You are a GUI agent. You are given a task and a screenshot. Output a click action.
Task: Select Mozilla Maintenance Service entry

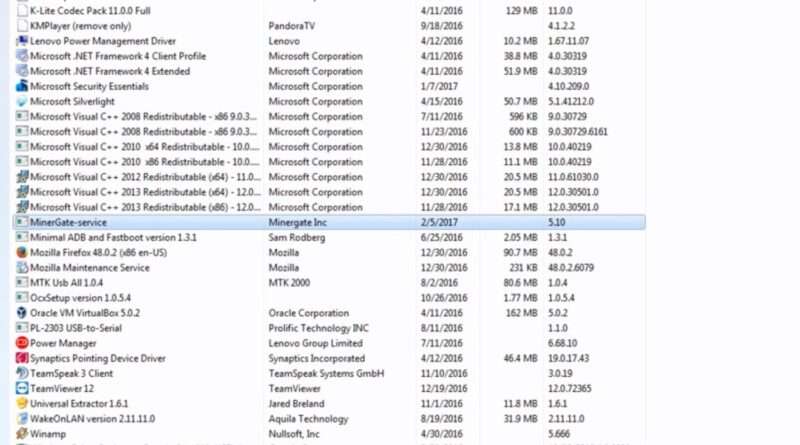[x=90, y=267]
